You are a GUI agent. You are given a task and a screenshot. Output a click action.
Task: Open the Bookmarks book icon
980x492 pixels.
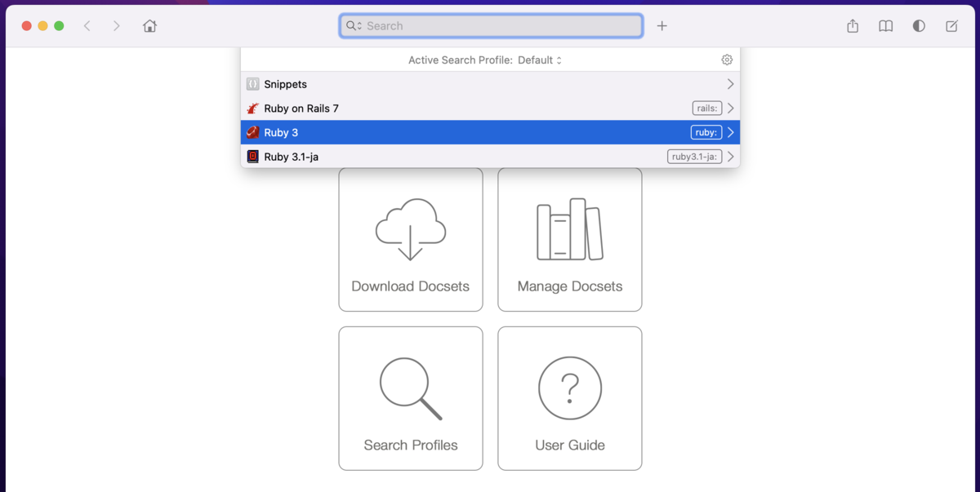pyautogui.click(x=885, y=26)
